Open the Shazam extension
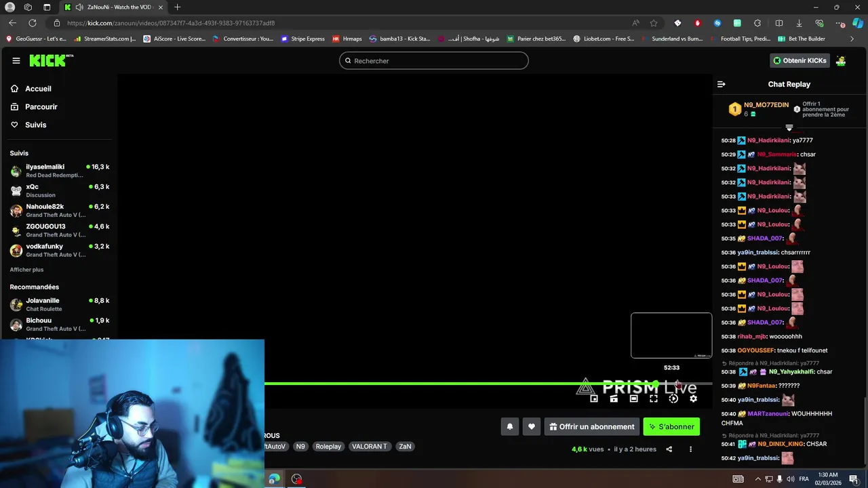Image resolution: width=868 pixels, height=488 pixels. pyautogui.click(x=717, y=22)
